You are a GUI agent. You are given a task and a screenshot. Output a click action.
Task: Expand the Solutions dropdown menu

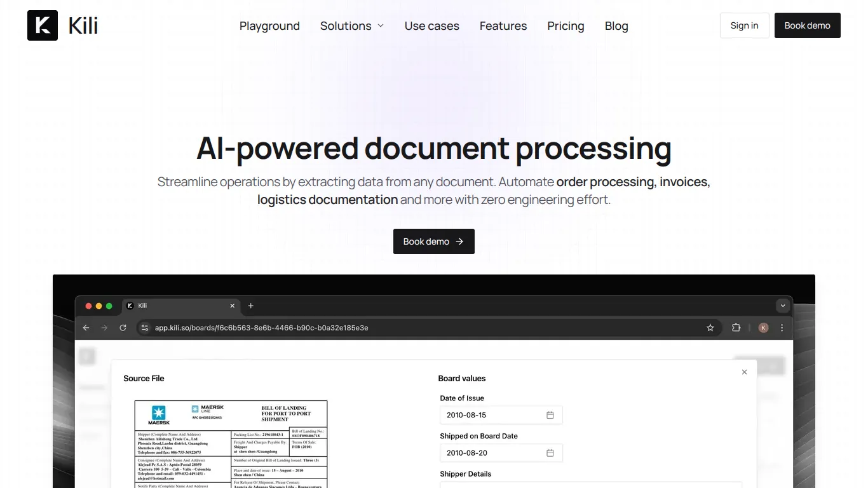[x=352, y=26]
